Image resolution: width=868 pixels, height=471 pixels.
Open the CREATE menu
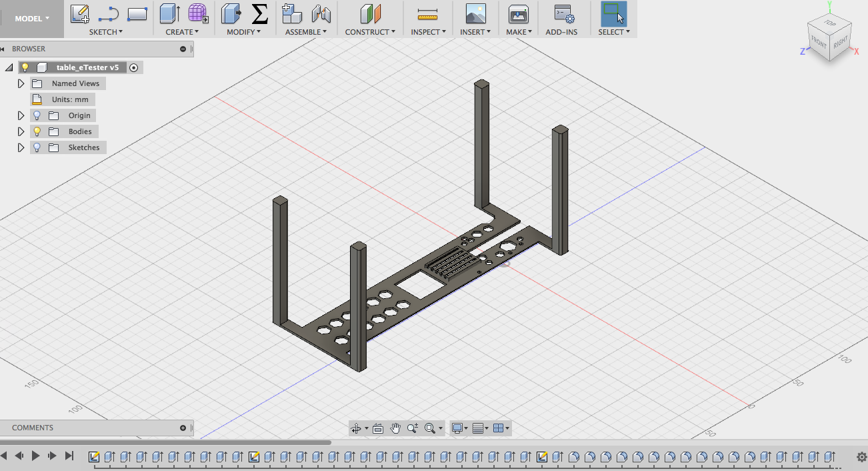pos(182,32)
